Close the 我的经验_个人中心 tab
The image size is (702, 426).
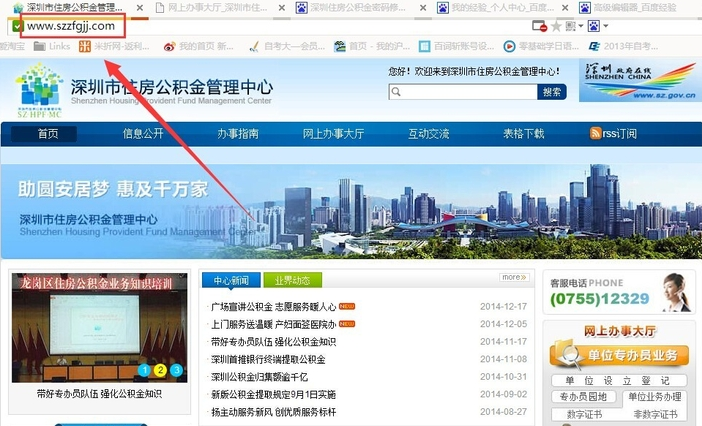click(565, 8)
